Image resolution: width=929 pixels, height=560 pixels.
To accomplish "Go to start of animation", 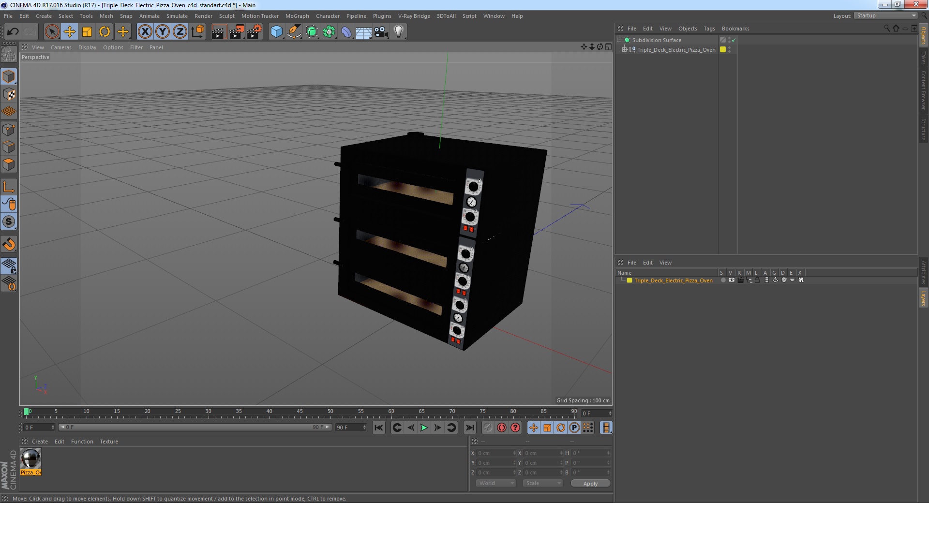I will (x=379, y=427).
